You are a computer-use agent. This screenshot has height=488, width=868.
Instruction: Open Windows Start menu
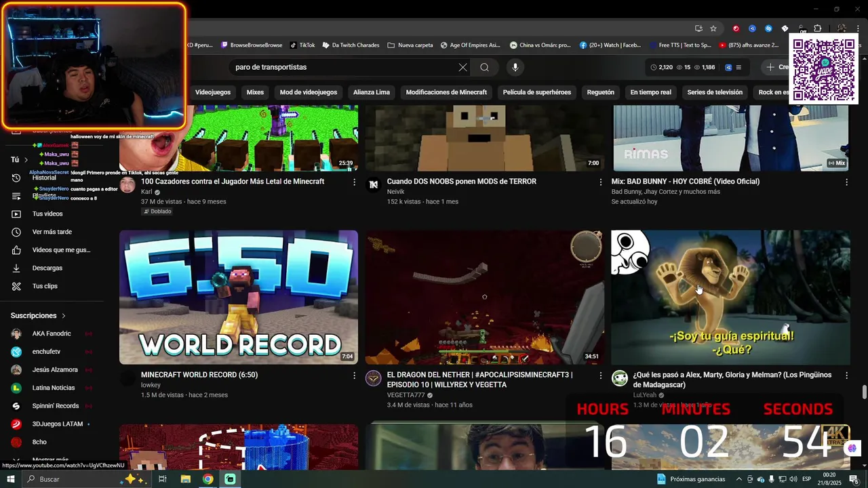11,479
